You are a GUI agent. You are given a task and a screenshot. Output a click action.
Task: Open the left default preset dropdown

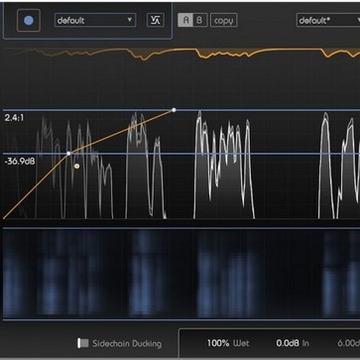pos(95,20)
